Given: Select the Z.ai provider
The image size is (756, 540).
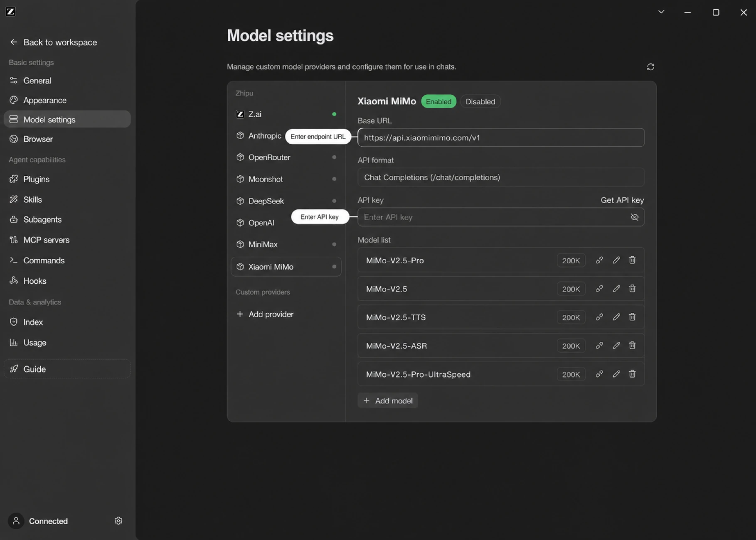Looking at the screenshot, I should pyautogui.click(x=286, y=114).
